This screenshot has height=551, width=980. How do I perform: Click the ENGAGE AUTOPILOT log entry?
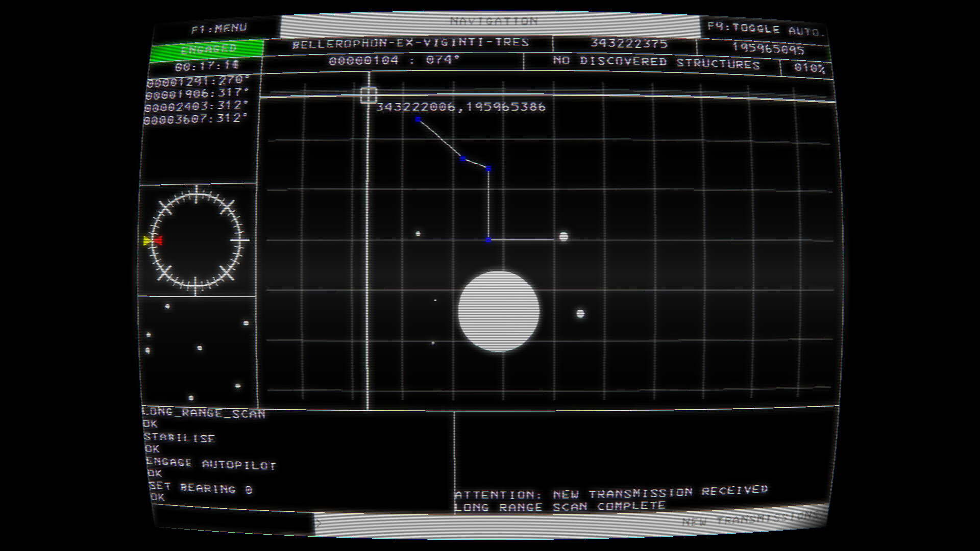tap(211, 464)
